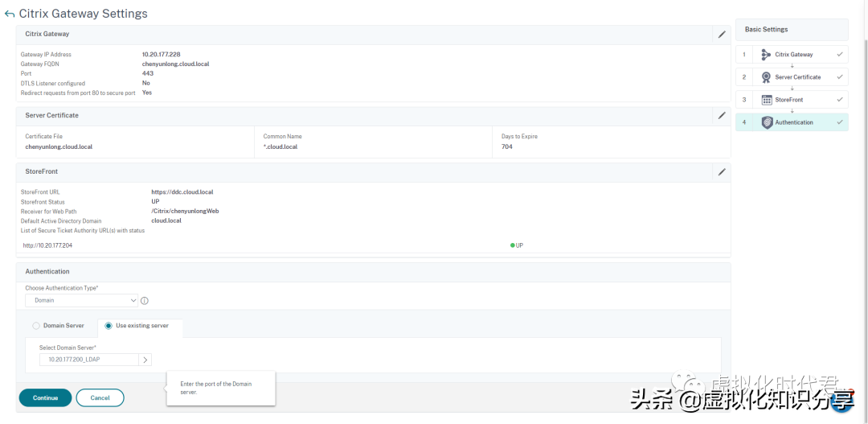The width and height of the screenshot is (868, 424).
Task: Go back using the arrow beside Citrix Gateway Settings
Action: (x=9, y=14)
